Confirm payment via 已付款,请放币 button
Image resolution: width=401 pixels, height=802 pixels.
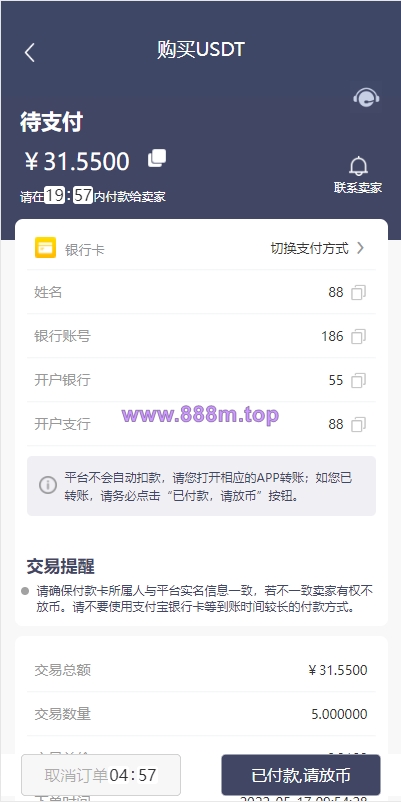click(x=301, y=775)
